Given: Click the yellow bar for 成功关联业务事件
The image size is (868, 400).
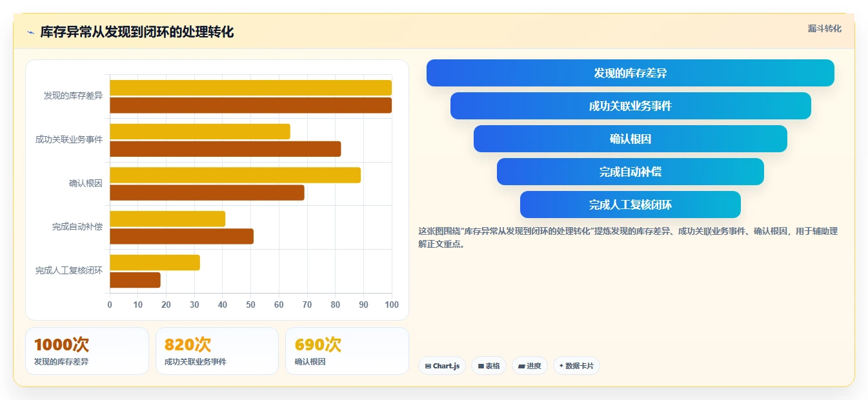Looking at the screenshot, I should 200,132.
